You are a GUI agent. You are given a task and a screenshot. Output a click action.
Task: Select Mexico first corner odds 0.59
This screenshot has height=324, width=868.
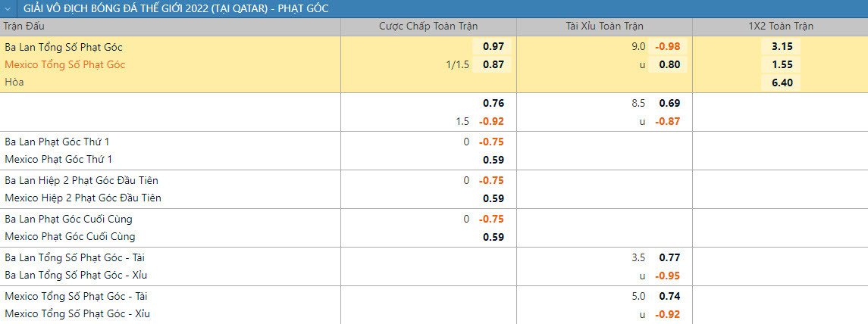[x=494, y=160]
